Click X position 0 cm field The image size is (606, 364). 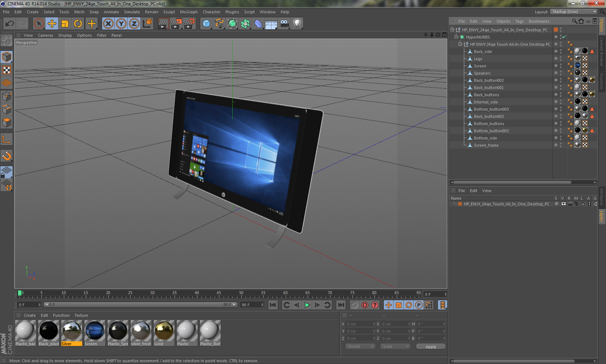361,324
